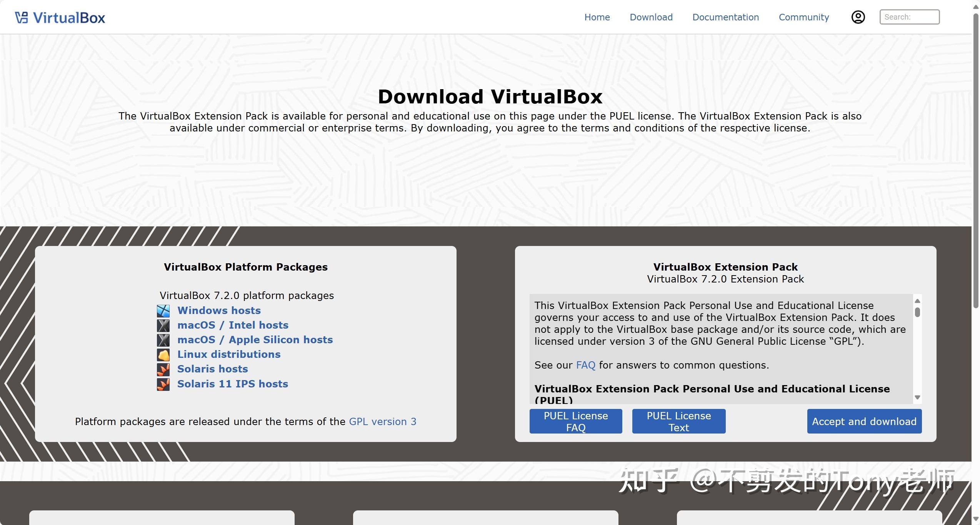Image resolution: width=980 pixels, height=525 pixels.
Task: View the PUEL License Text
Action: click(x=678, y=421)
